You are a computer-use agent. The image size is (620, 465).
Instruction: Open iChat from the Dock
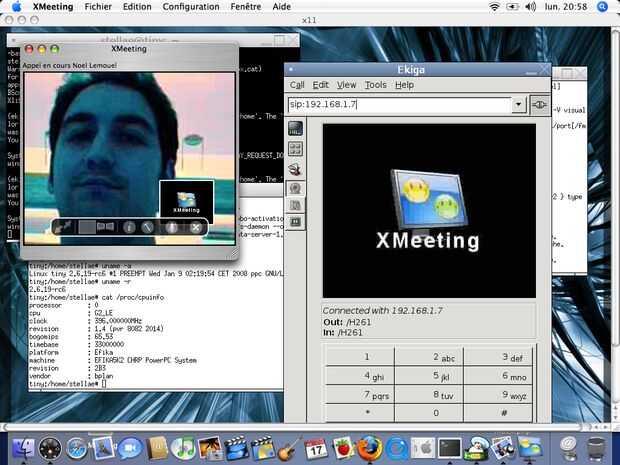[130, 448]
